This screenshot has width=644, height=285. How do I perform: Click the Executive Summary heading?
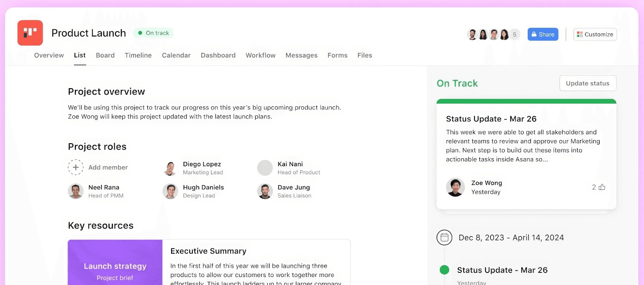(x=208, y=251)
